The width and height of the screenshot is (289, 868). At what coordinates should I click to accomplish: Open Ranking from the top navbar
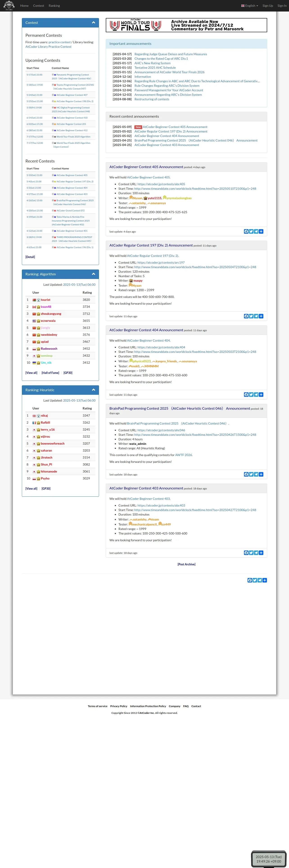(x=54, y=6)
